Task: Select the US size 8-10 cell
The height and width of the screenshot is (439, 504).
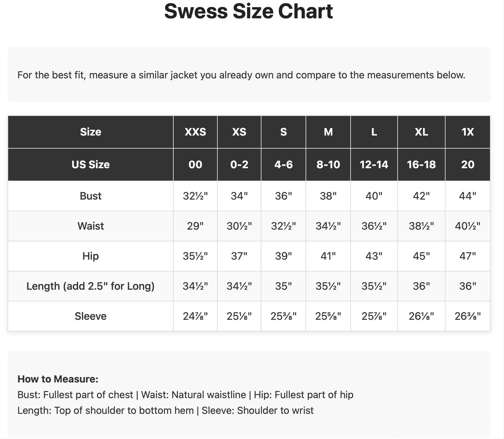Action: [328, 164]
